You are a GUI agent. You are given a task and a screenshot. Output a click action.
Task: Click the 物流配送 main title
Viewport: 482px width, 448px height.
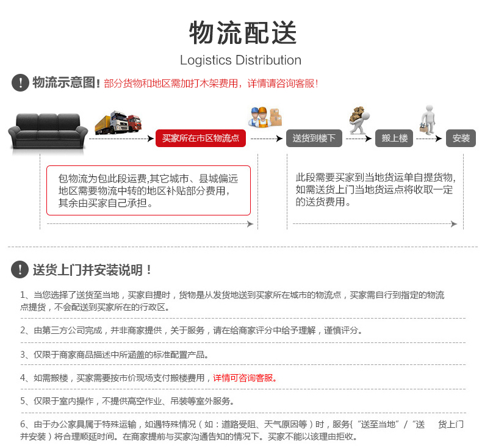[x=243, y=32]
